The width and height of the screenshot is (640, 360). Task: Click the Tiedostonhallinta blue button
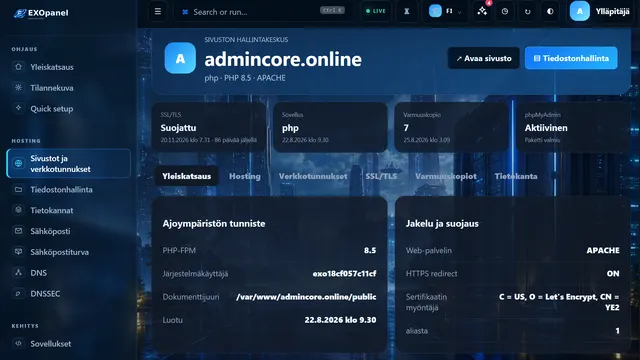[x=571, y=58]
